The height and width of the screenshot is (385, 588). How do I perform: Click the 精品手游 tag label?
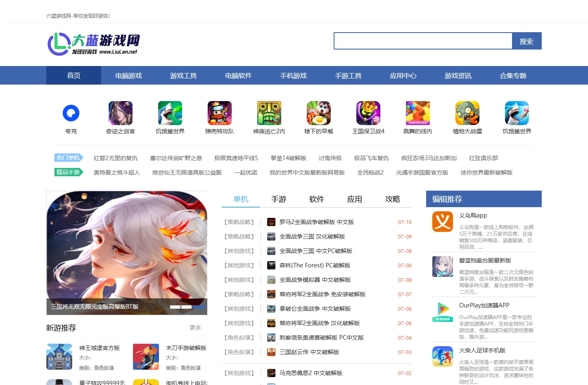tap(69, 172)
